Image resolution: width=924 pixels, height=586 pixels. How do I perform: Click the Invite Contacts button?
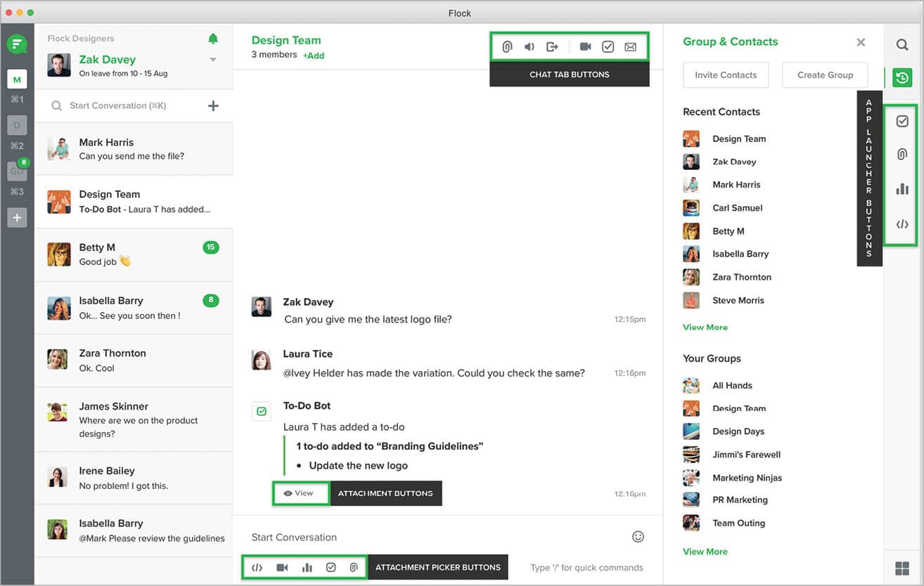(726, 75)
